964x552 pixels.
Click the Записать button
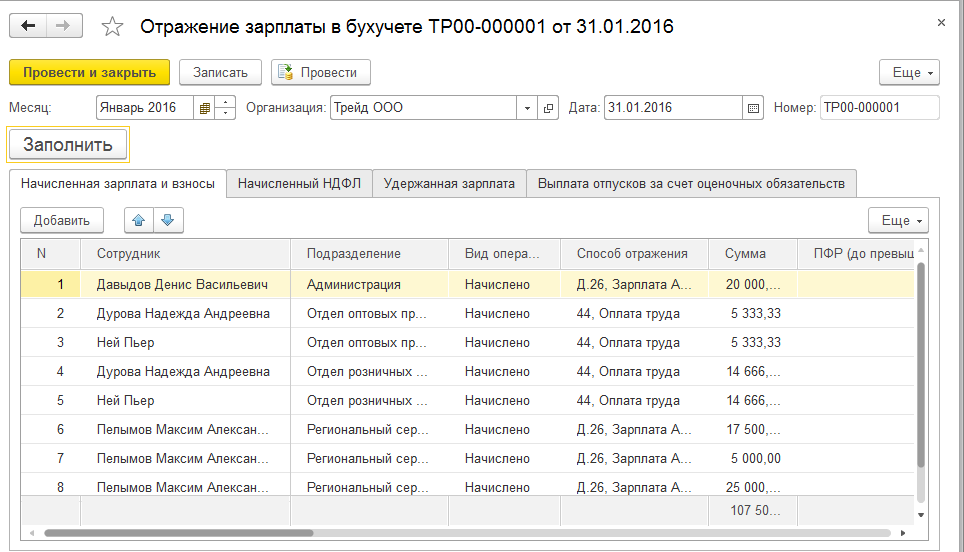[220, 72]
